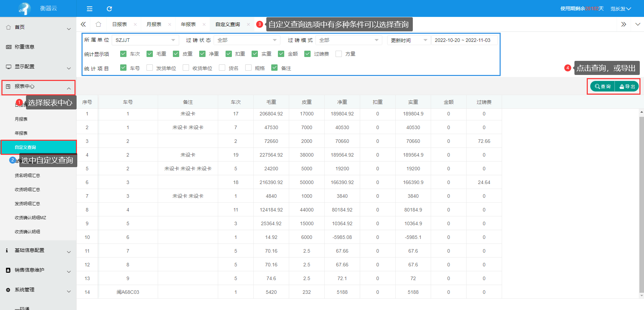Check the 收货单位 statistic checkbox

(x=186, y=68)
